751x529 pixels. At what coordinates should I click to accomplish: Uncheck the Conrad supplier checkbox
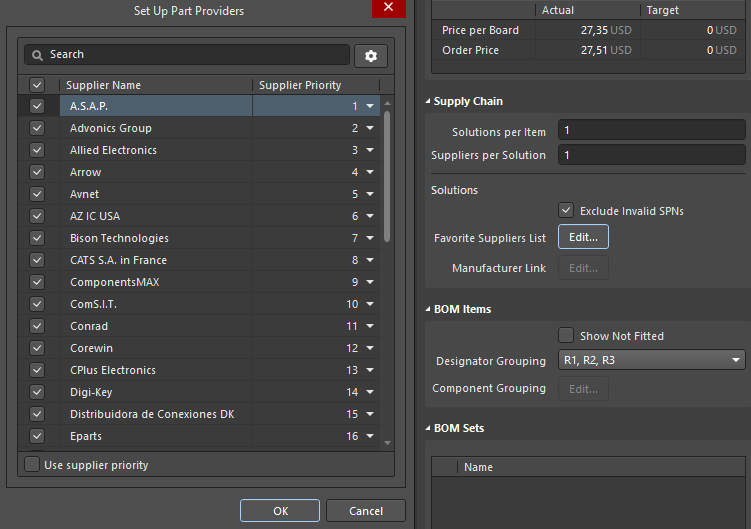(x=37, y=326)
